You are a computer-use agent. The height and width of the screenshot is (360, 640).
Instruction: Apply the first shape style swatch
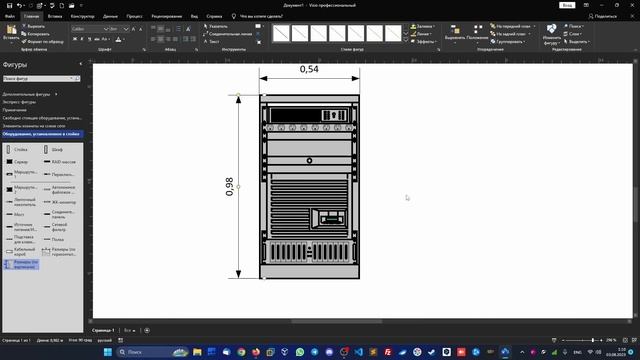[281, 33]
